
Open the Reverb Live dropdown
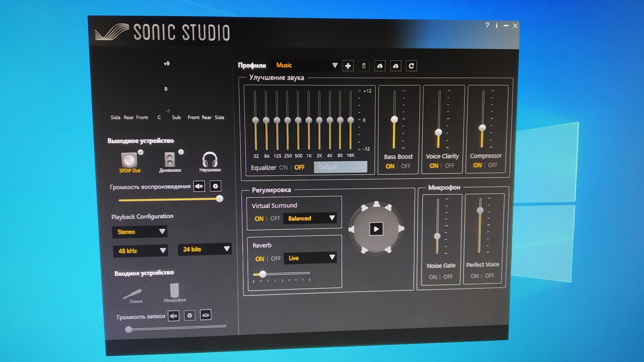click(310, 258)
